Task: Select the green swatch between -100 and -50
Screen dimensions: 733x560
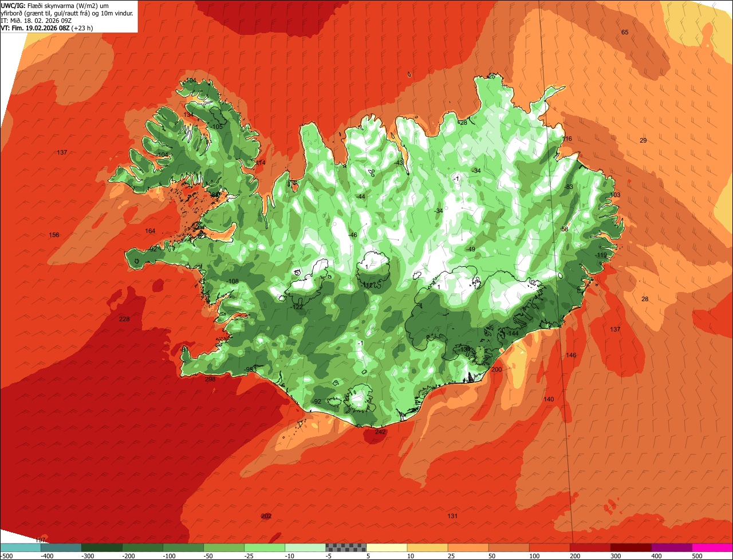Action: (183, 547)
